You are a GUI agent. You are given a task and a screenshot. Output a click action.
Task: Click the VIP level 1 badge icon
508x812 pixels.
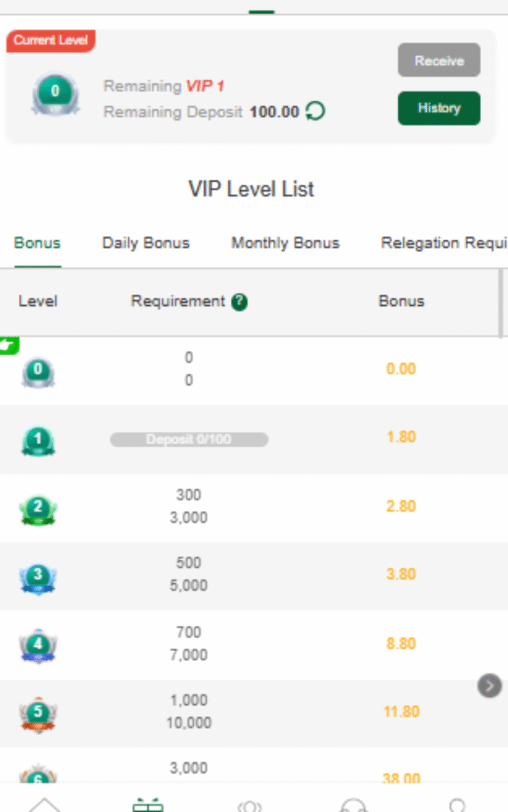click(x=38, y=441)
